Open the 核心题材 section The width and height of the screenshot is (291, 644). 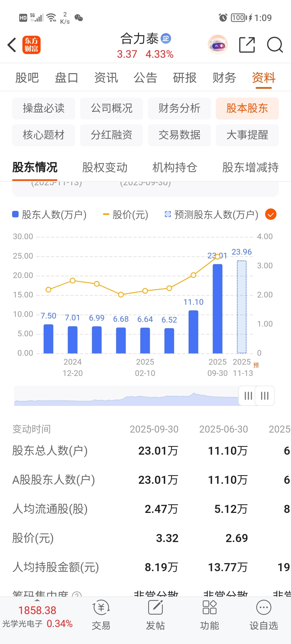click(x=44, y=135)
